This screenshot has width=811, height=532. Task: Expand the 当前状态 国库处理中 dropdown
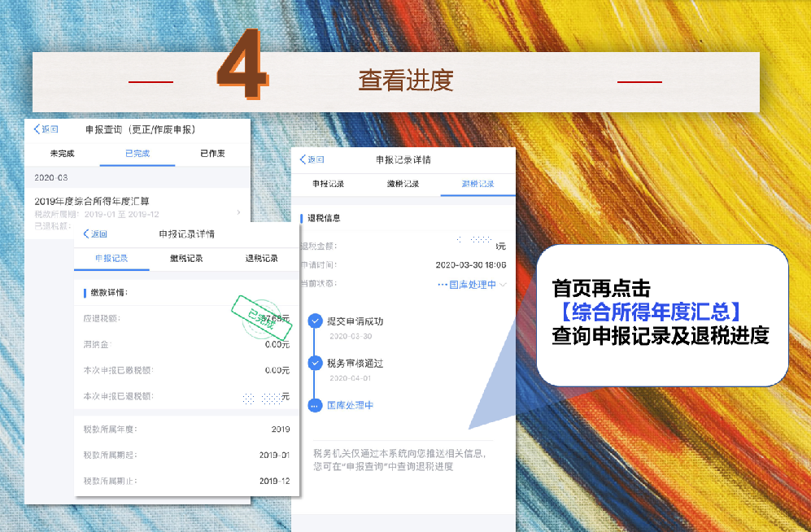point(473,285)
